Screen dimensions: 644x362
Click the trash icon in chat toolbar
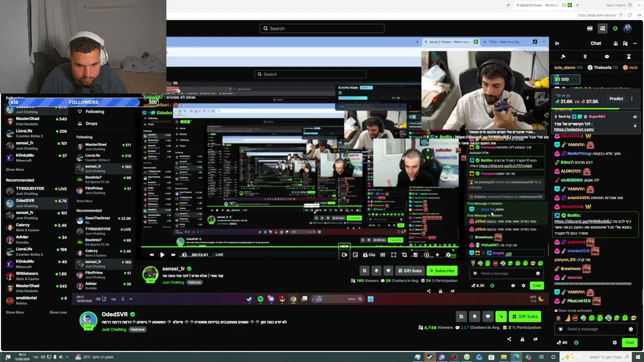click(585, 57)
